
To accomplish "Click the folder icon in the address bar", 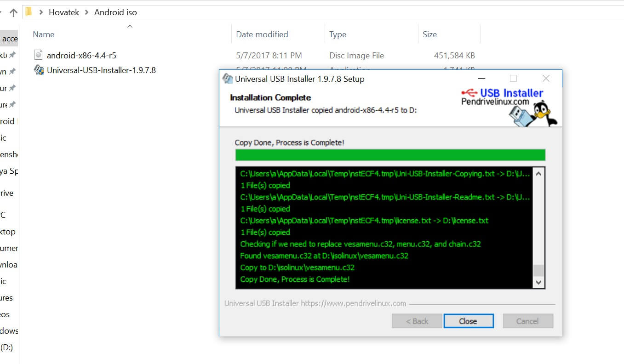I will tap(29, 12).
